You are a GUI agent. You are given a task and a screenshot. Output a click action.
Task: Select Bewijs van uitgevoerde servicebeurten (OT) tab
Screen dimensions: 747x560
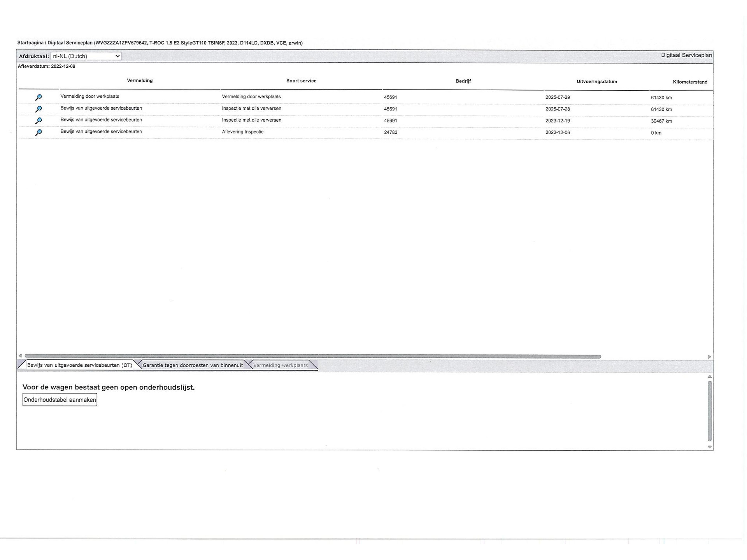pos(79,365)
